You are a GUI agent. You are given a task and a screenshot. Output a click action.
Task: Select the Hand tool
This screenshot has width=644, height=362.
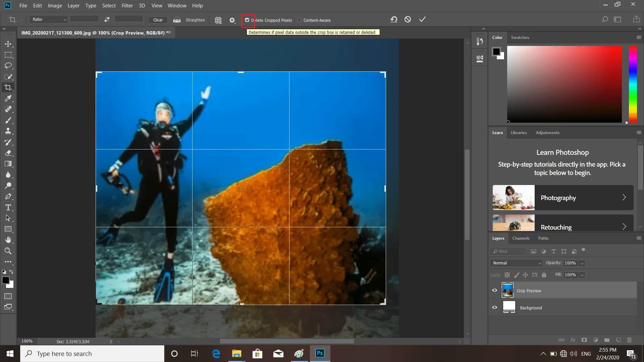pyautogui.click(x=8, y=240)
